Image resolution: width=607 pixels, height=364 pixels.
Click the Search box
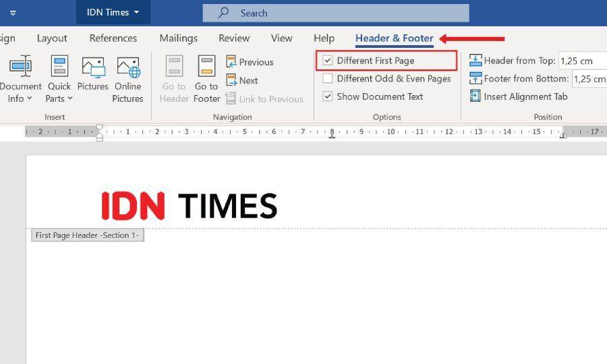click(336, 13)
